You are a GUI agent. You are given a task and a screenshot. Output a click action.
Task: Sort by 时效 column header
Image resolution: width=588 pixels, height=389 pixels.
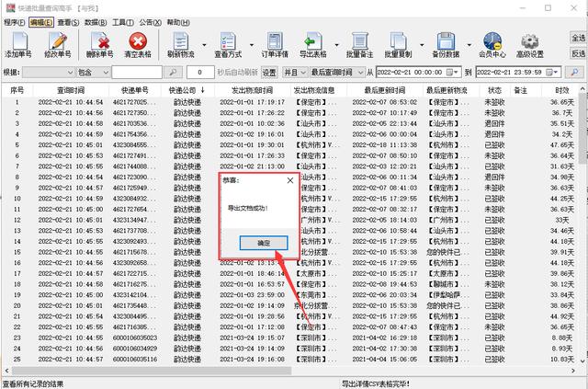click(x=562, y=90)
